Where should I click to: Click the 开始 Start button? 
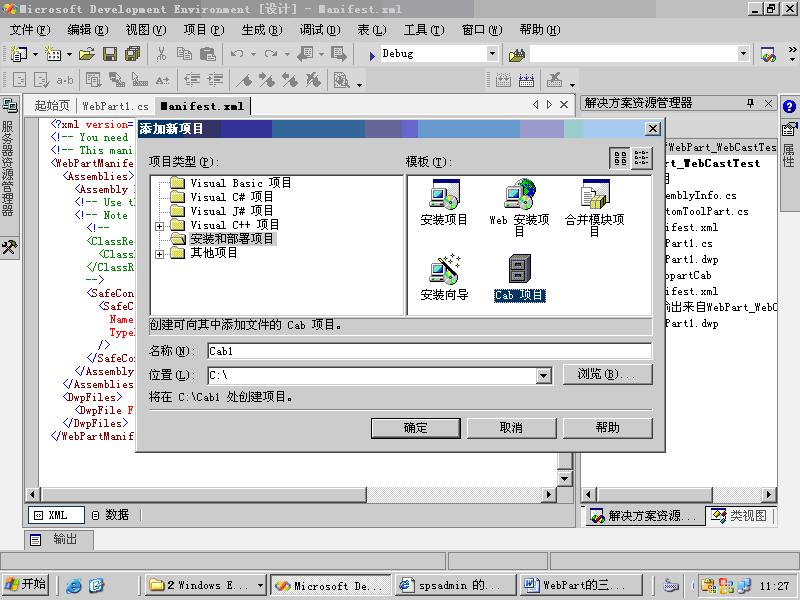coord(26,585)
